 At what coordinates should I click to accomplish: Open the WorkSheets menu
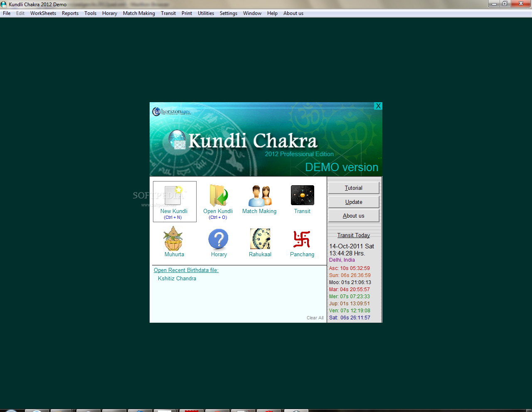click(x=43, y=13)
